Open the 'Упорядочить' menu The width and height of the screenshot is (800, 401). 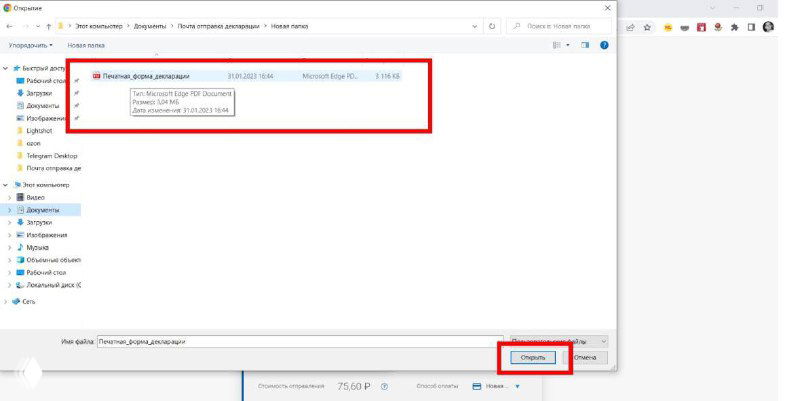pos(30,45)
